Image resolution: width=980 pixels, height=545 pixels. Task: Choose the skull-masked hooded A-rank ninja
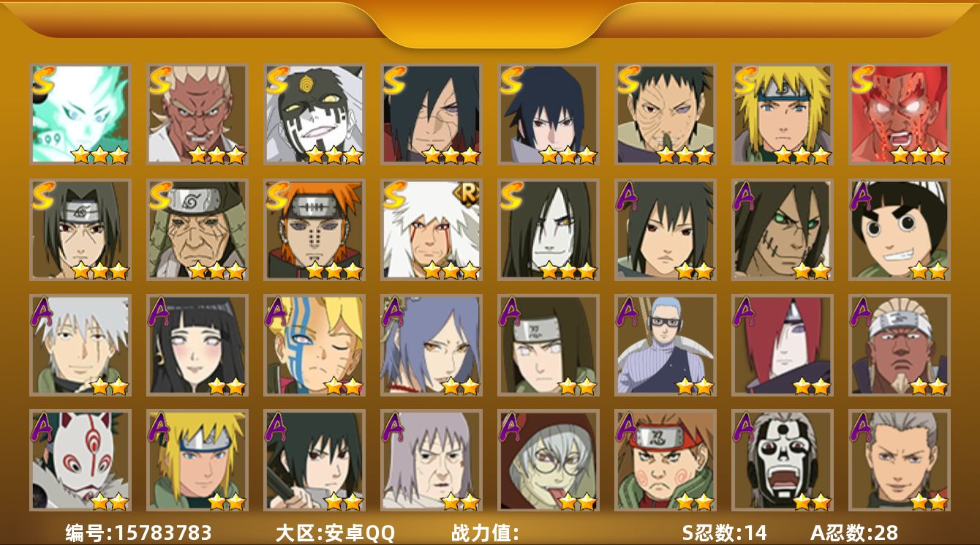(783, 460)
